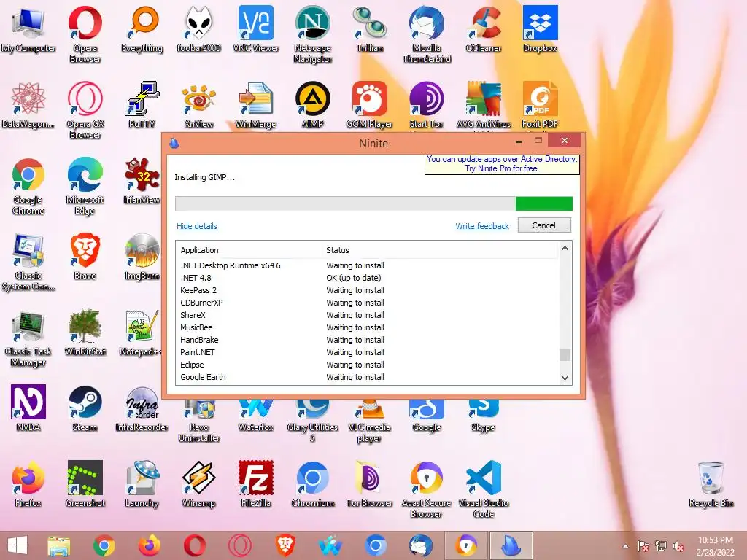Select the CCleaner desktop shortcut
The width and height of the screenshot is (747, 560).
click(483, 29)
